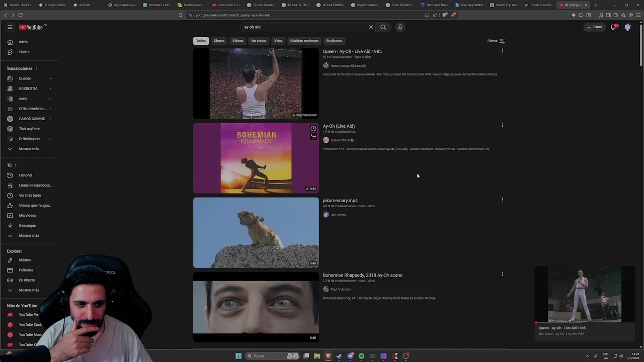Select the Shorts filter chip
This screenshot has height=362, width=644.
click(219, 41)
